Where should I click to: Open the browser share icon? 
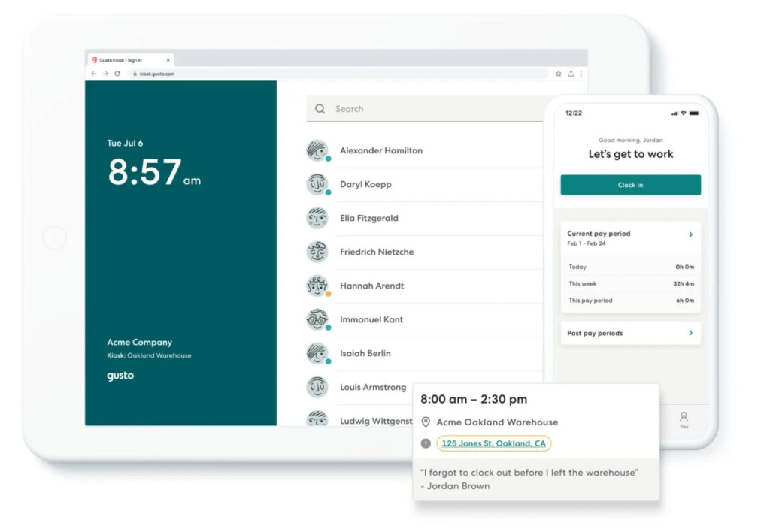pos(571,74)
